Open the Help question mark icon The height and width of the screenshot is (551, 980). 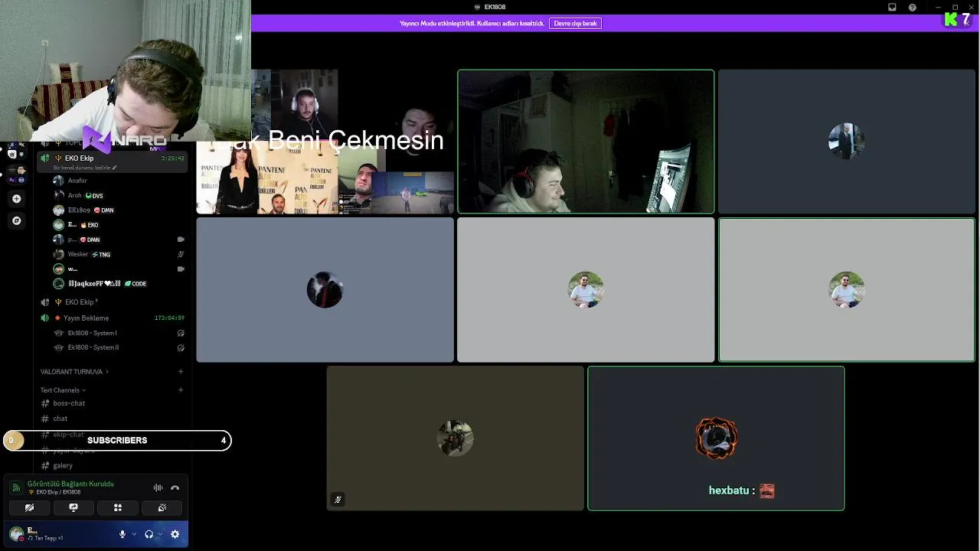913,7
